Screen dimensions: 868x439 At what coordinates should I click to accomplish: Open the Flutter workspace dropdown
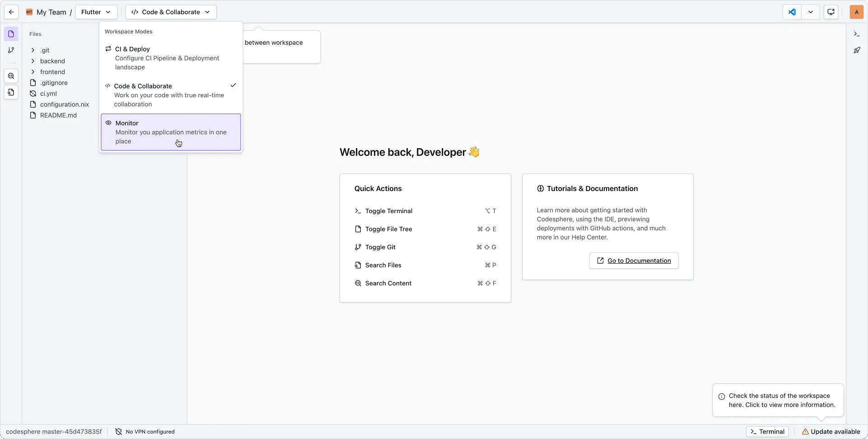tap(96, 12)
